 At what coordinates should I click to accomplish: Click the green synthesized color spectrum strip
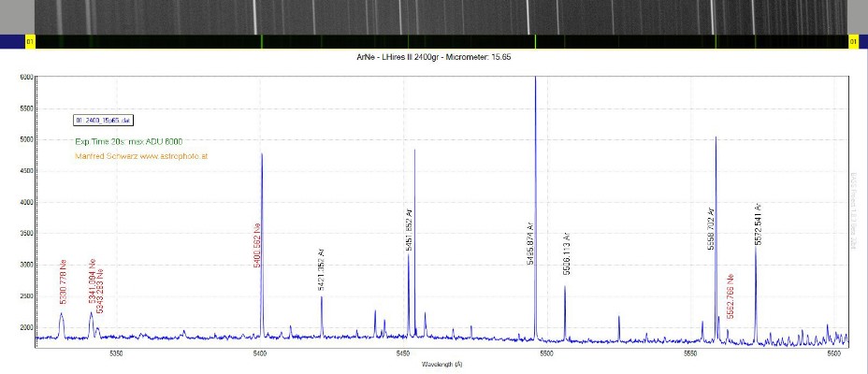tap(441, 41)
